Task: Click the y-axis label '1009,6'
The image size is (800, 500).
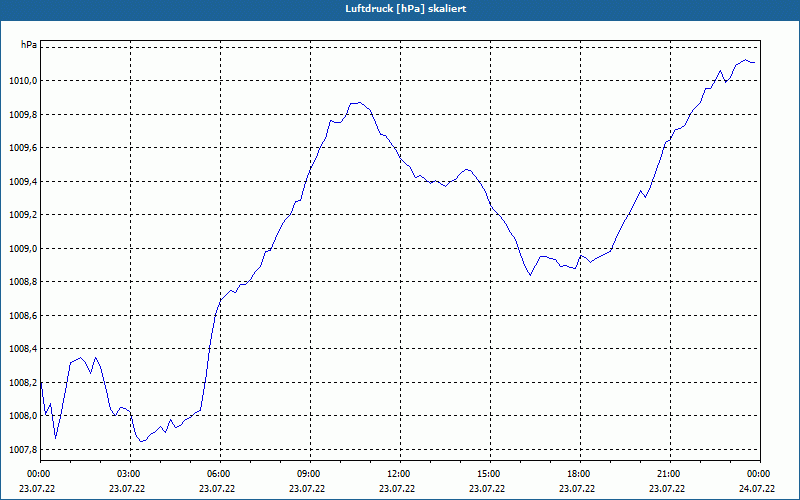Action: (23, 148)
